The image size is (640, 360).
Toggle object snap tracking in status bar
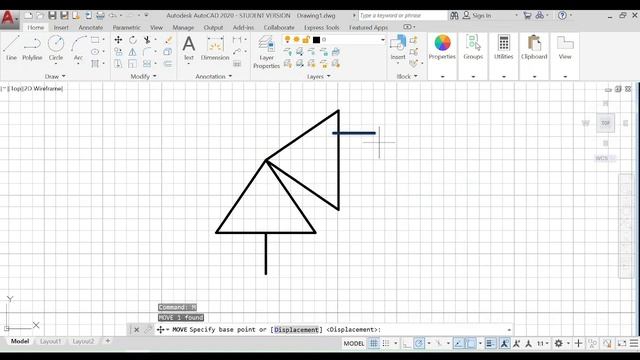pos(459,344)
